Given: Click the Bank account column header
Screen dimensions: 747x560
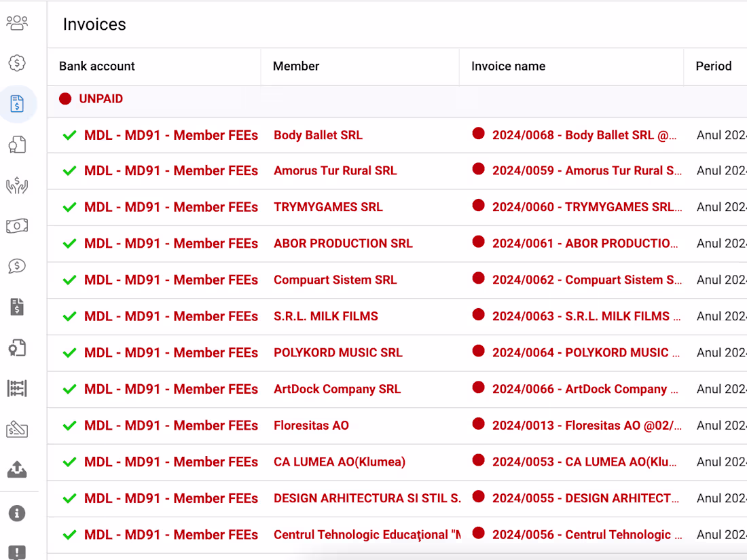Looking at the screenshot, I should point(97,66).
